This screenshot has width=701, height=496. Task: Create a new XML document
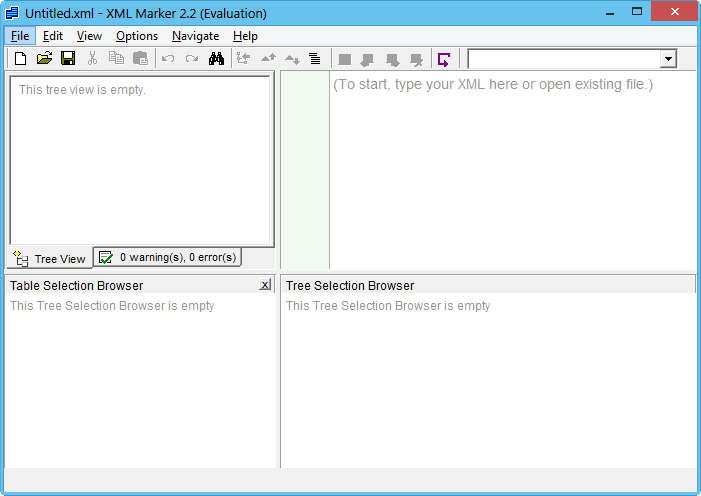pyautogui.click(x=21, y=59)
